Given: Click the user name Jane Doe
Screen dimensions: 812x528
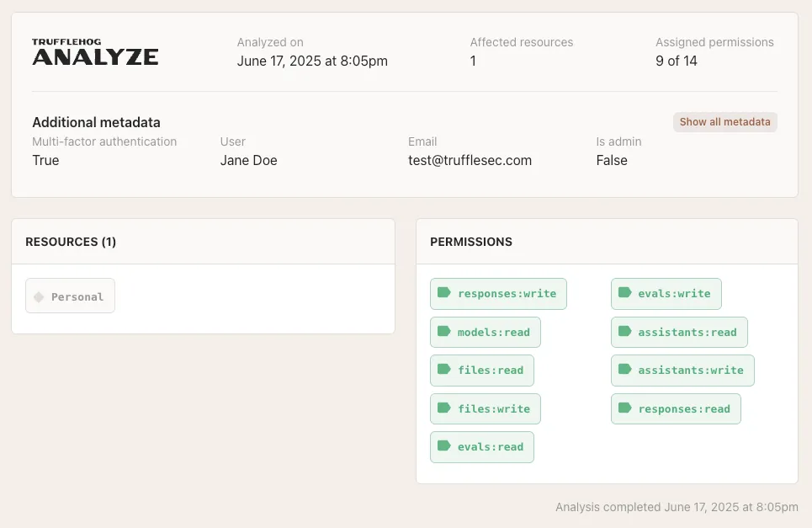Looking at the screenshot, I should pos(248,161).
